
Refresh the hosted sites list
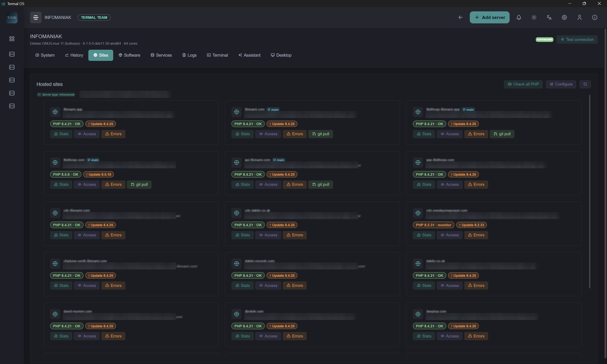pos(585,84)
